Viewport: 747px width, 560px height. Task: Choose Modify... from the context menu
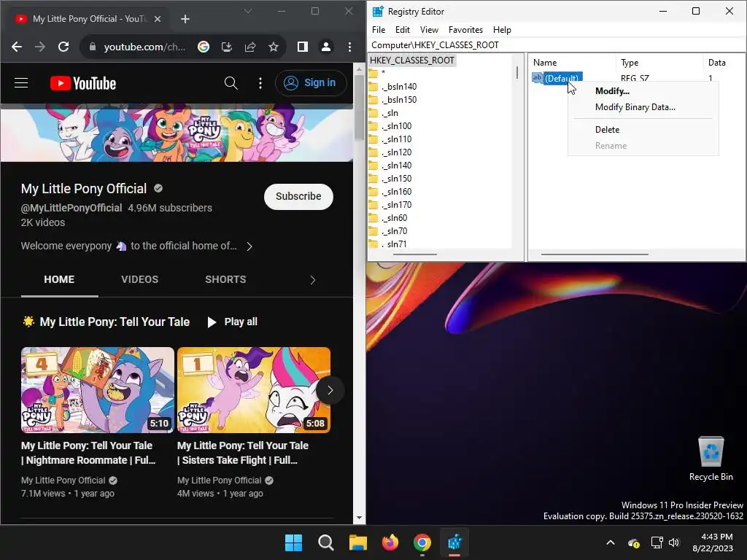(x=643, y=91)
